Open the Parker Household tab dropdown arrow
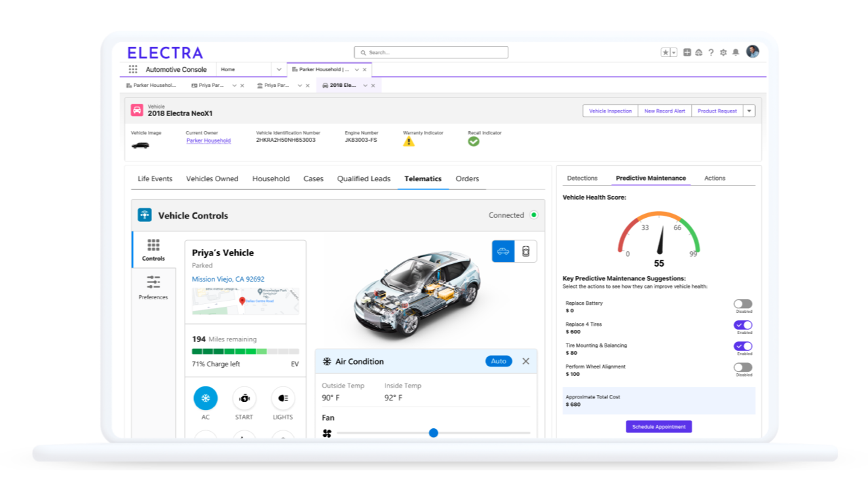Viewport: 868px width, 488px height. click(356, 69)
